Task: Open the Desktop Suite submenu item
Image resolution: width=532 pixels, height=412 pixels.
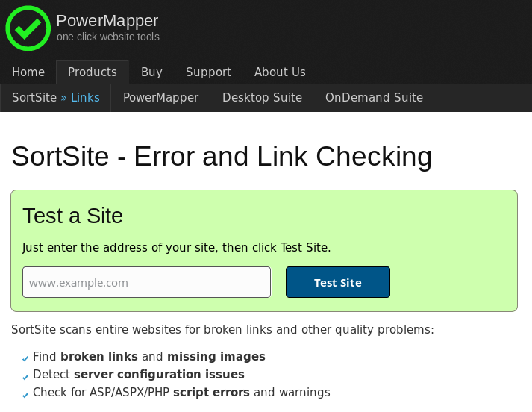Action: (262, 97)
